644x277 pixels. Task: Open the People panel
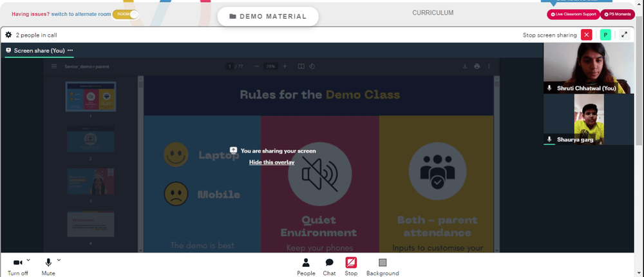click(x=306, y=267)
